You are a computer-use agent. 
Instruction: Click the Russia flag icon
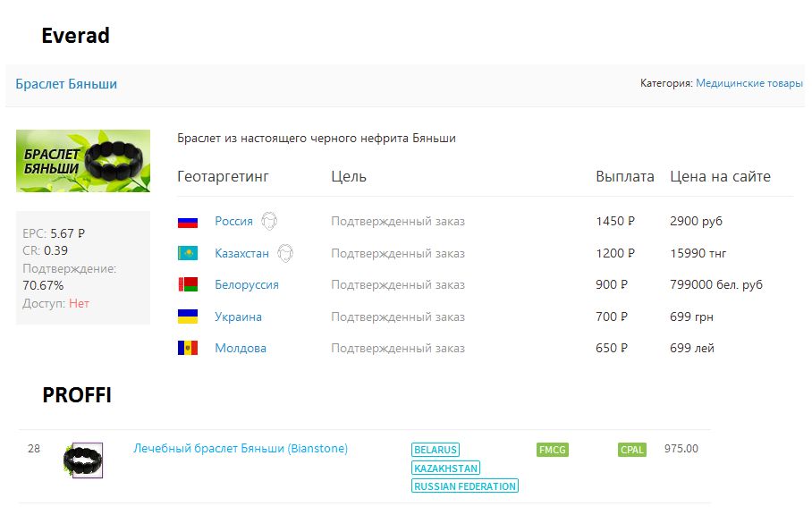point(188,222)
